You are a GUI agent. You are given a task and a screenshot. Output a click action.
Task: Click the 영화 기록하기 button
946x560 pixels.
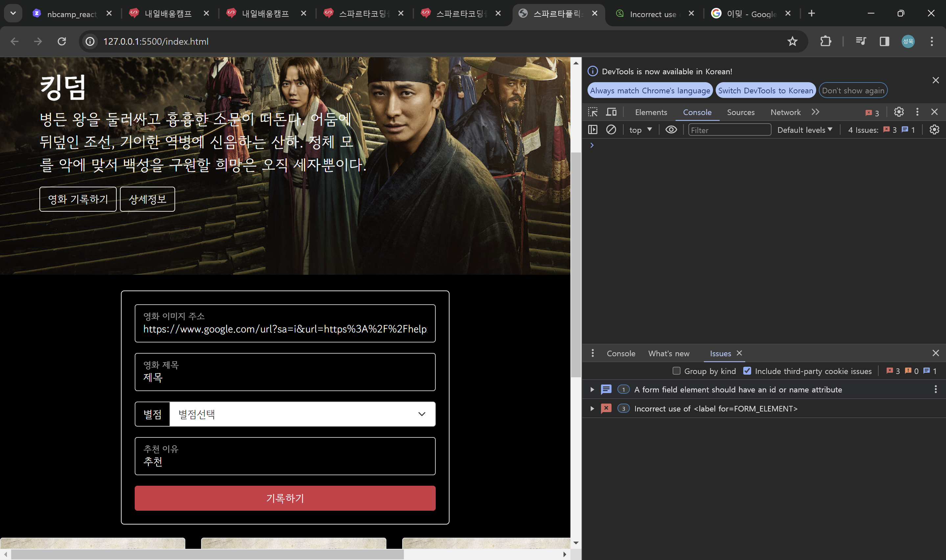(78, 199)
